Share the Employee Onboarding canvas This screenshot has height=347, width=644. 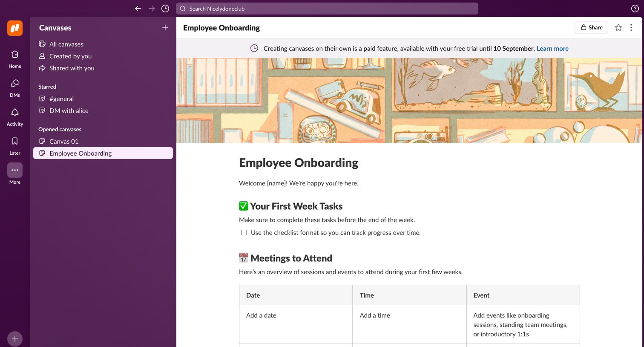point(592,28)
